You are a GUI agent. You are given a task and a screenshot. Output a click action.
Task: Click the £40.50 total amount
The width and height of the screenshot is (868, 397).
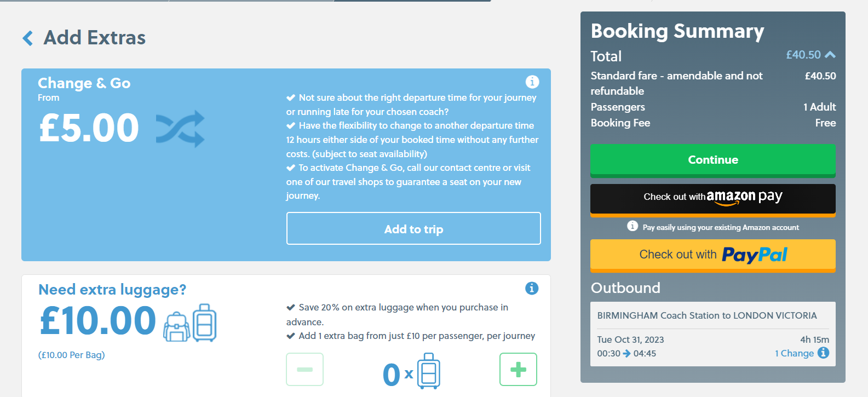pos(803,55)
